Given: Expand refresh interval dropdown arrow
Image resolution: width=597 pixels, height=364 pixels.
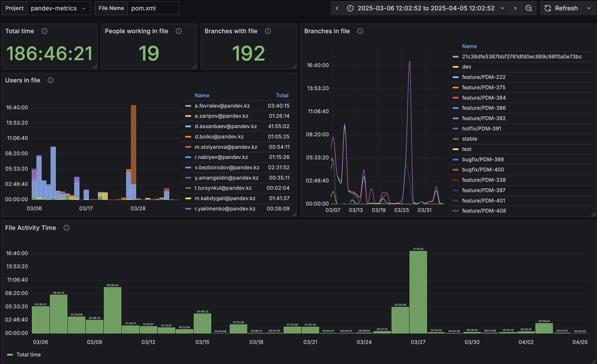Looking at the screenshot, I should click(x=589, y=8).
